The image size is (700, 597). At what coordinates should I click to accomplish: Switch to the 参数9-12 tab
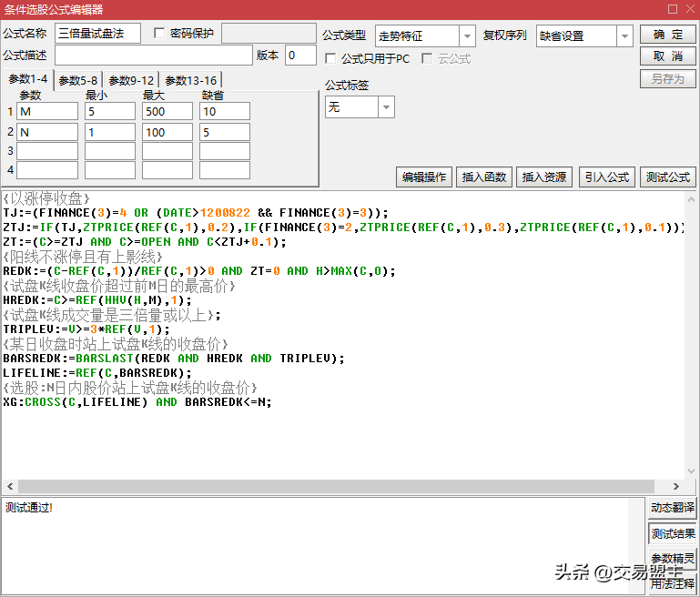click(131, 80)
